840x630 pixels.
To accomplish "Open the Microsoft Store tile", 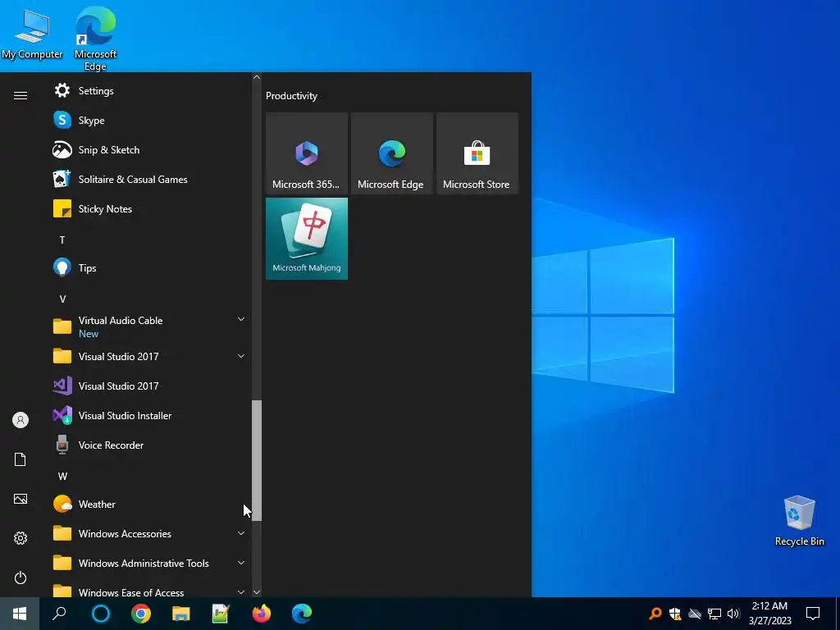I will [x=477, y=153].
